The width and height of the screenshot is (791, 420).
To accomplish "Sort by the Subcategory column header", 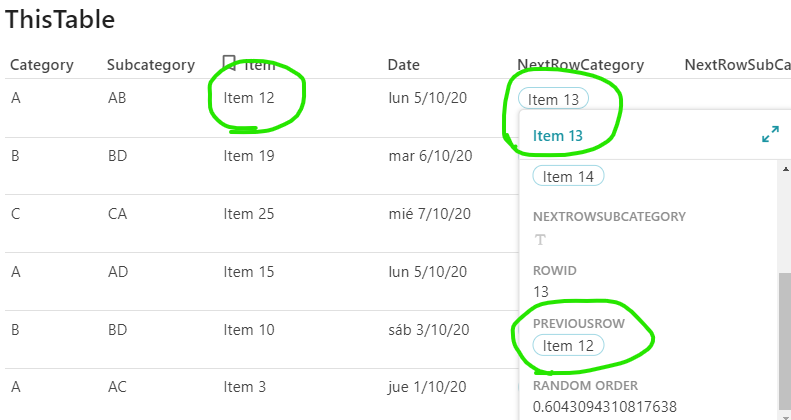I will click(x=150, y=65).
